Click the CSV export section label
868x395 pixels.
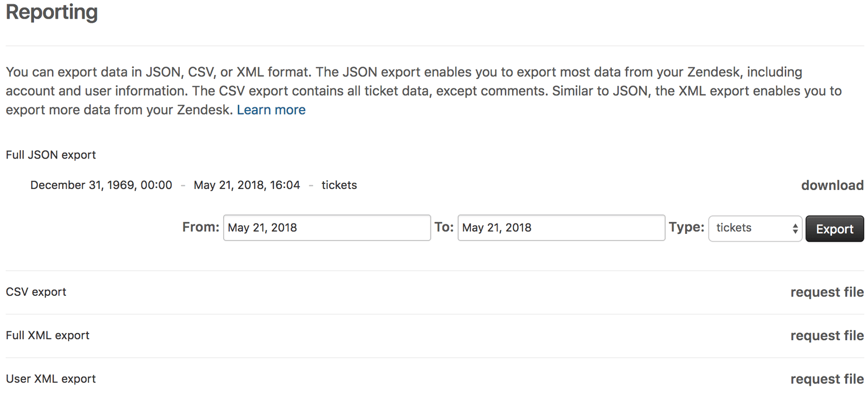pyautogui.click(x=36, y=292)
